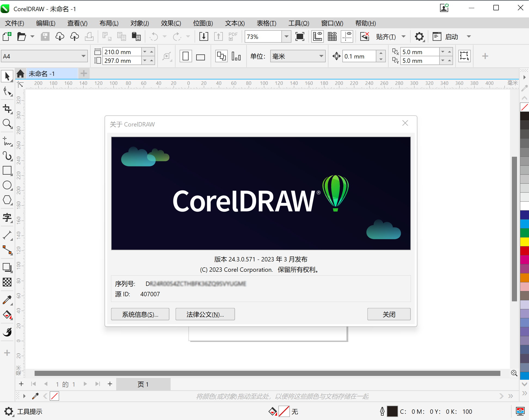
Task: Click the New document icon
Action: pos(7,36)
